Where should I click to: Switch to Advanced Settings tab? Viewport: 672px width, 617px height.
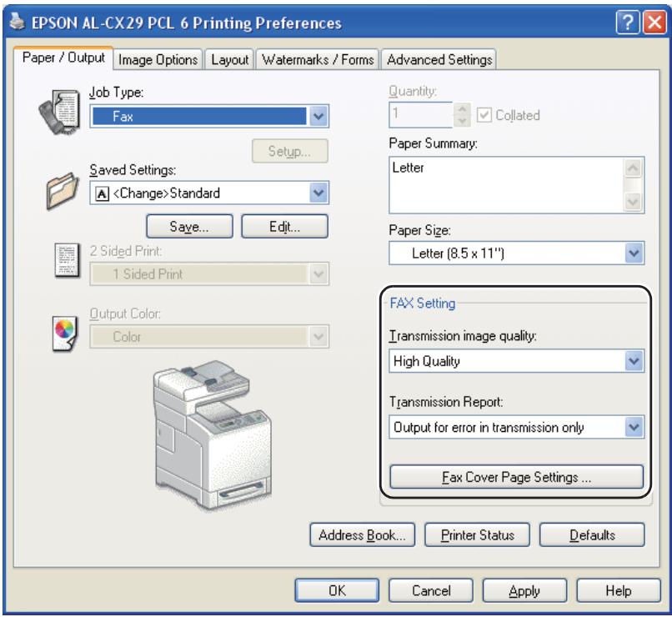439,59
